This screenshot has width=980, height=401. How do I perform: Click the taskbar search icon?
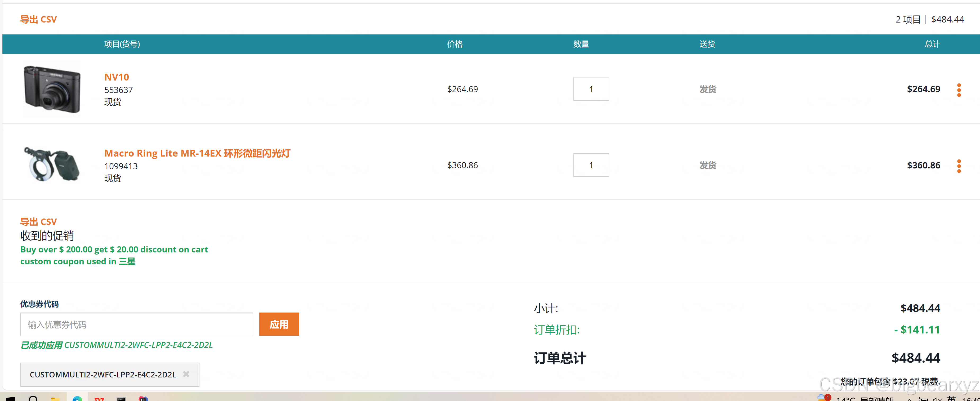[33, 398]
